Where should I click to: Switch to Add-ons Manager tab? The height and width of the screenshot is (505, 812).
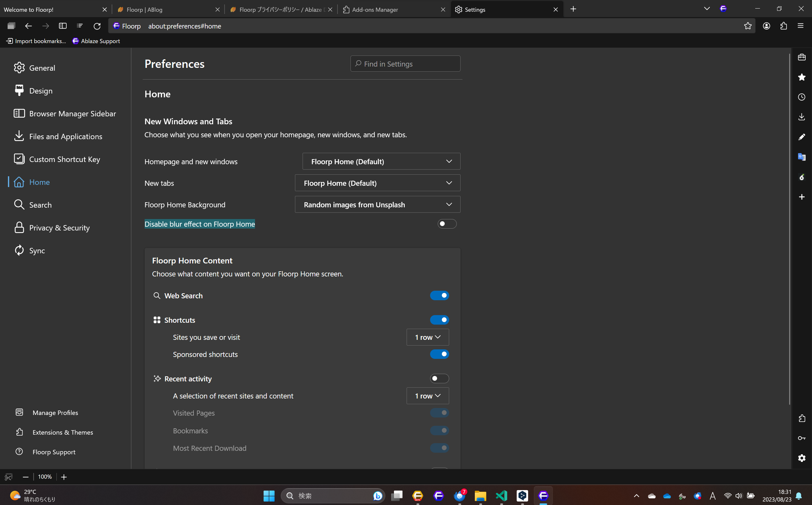[x=389, y=10]
